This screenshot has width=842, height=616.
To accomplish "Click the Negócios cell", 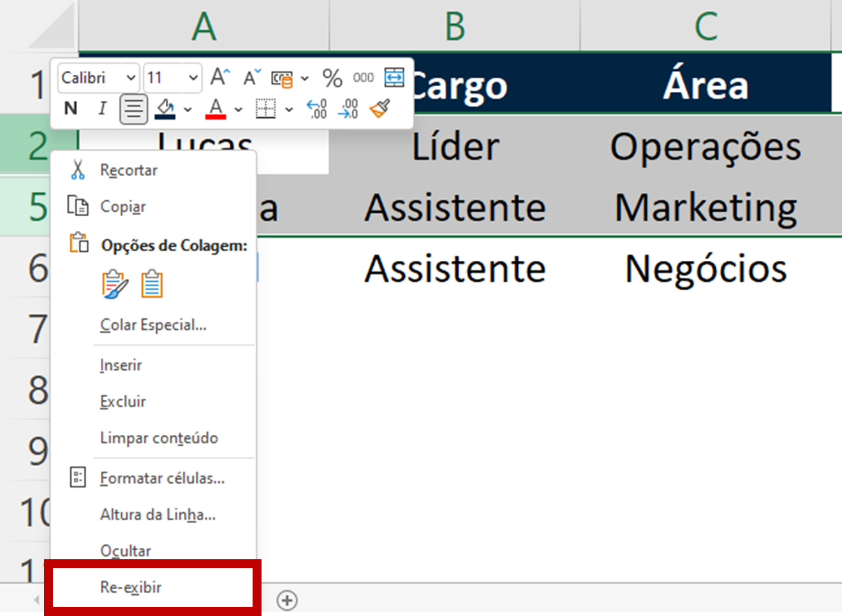I will (x=705, y=268).
